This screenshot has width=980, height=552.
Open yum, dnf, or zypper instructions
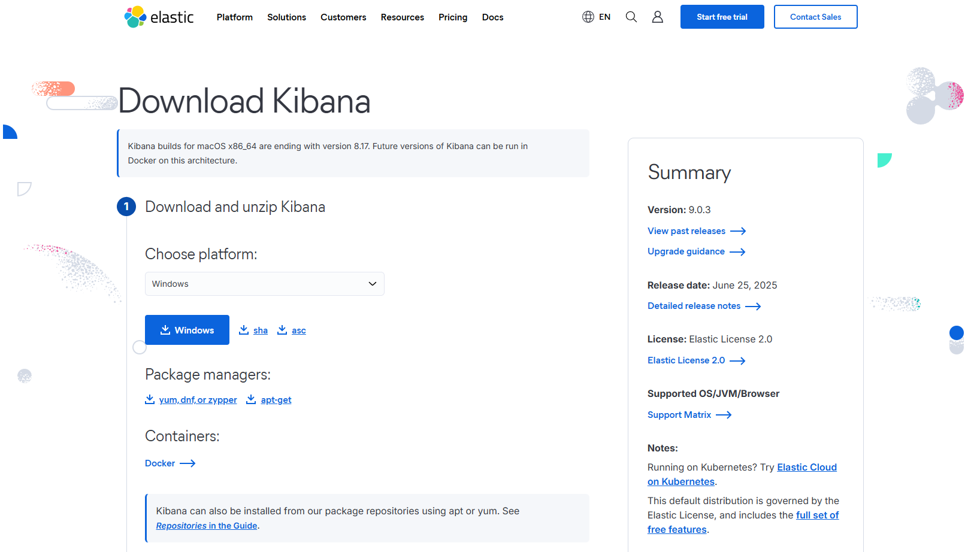(191, 399)
